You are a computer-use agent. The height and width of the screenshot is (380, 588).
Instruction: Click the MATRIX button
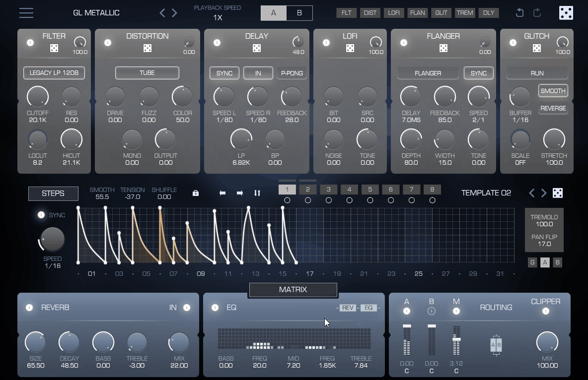293,290
